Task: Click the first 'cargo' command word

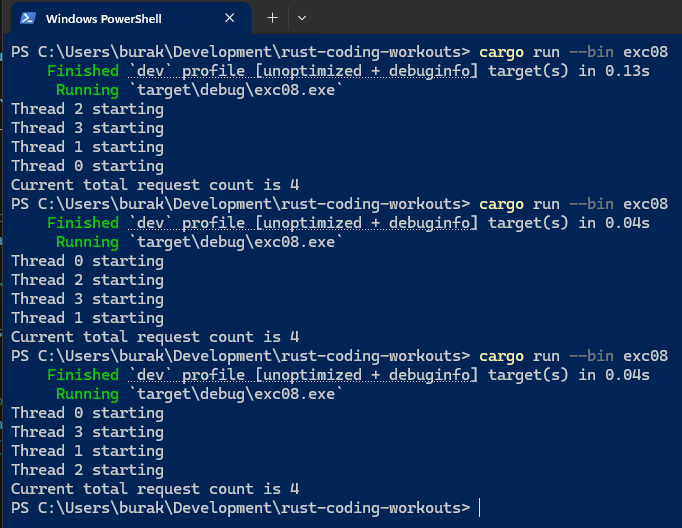Action: click(500, 52)
